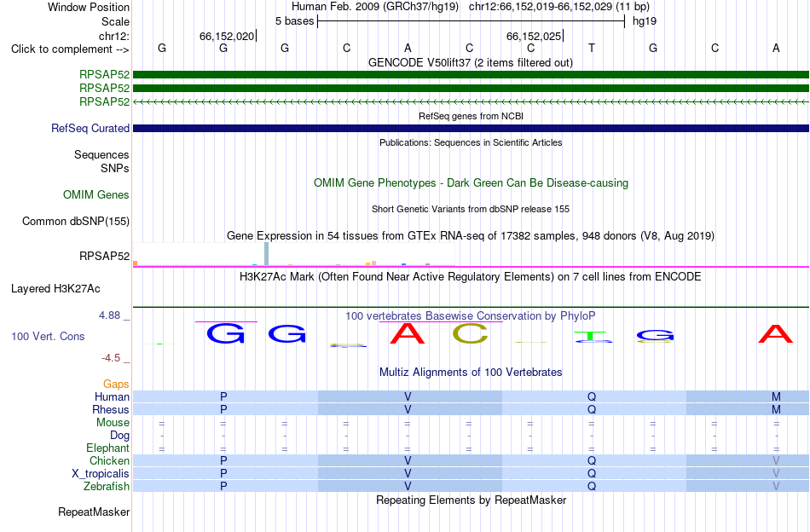This screenshot has height=532, width=810.
Task: Click amino acid Q in the Chicken row
Action: [x=592, y=460]
